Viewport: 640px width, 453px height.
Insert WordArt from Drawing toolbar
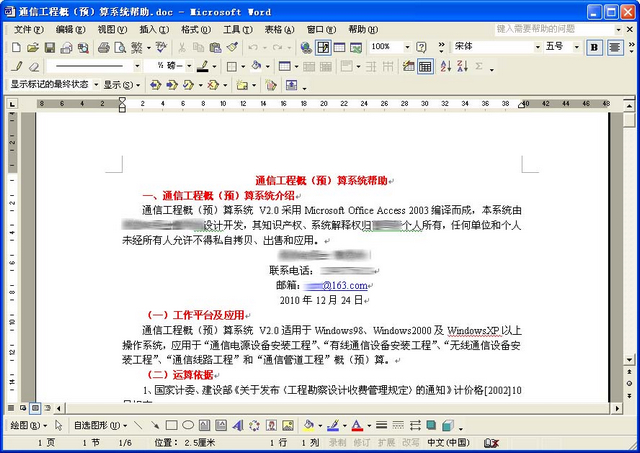[238, 426]
